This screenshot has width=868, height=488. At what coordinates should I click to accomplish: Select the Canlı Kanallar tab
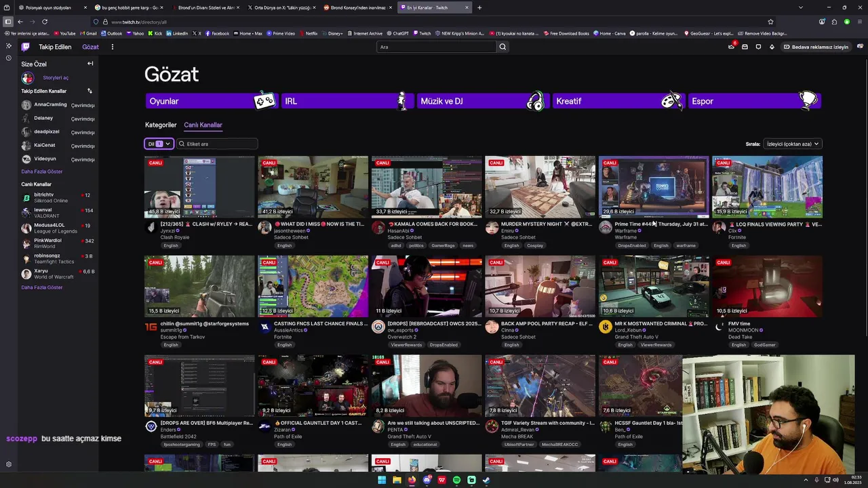[x=203, y=125]
